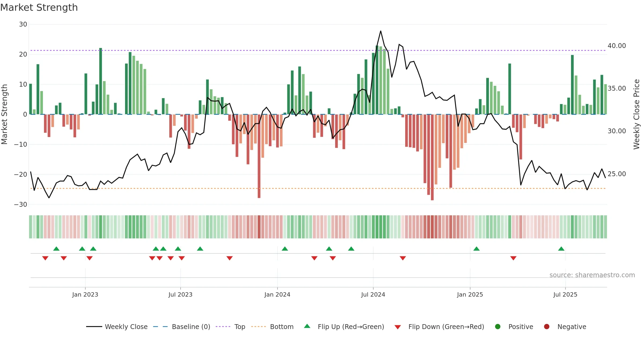Click the 40.00 price axis label
Image resolution: width=644 pixels, height=362 pixels.
617,46
